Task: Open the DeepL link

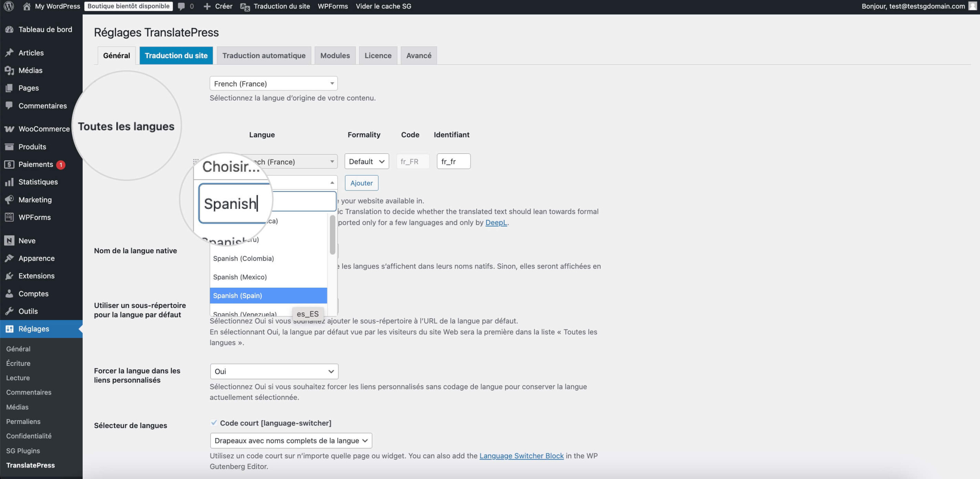Action: click(x=496, y=222)
